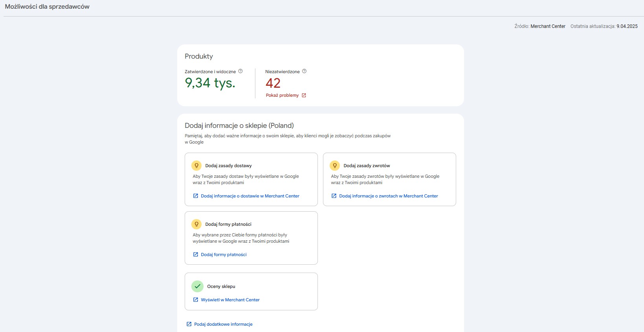Click the Dodaj zasady dostawy card title

coord(228,166)
